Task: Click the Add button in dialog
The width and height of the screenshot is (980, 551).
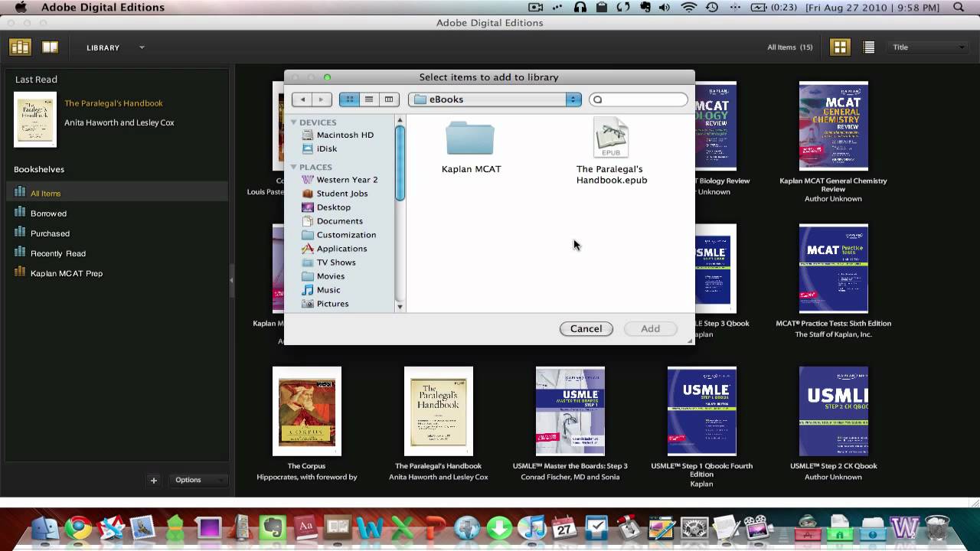Action: click(650, 328)
